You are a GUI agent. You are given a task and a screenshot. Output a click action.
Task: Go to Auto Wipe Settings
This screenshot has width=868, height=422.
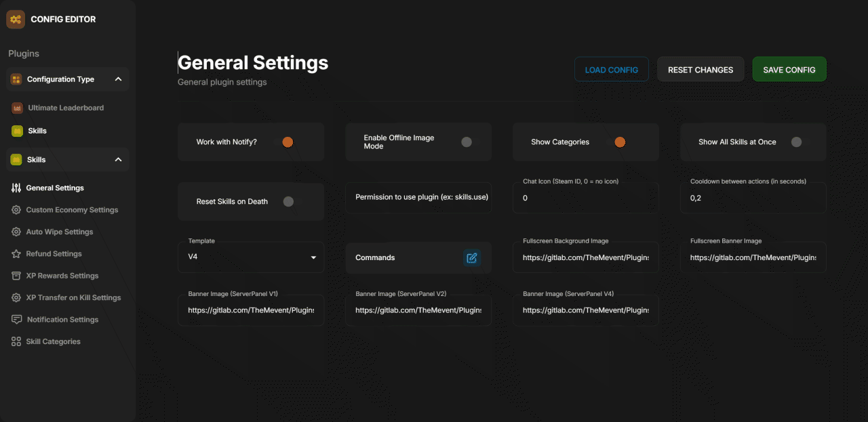60,232
